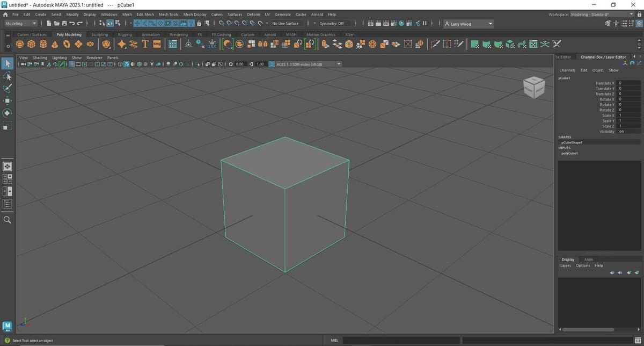Toggle wireframe on shaded display in viewport
644x346 pixels.
coord(139,64)
